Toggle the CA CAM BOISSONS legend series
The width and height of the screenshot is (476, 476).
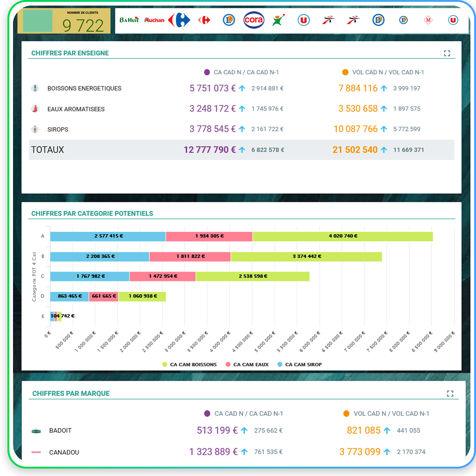click(x=190, y=364)
